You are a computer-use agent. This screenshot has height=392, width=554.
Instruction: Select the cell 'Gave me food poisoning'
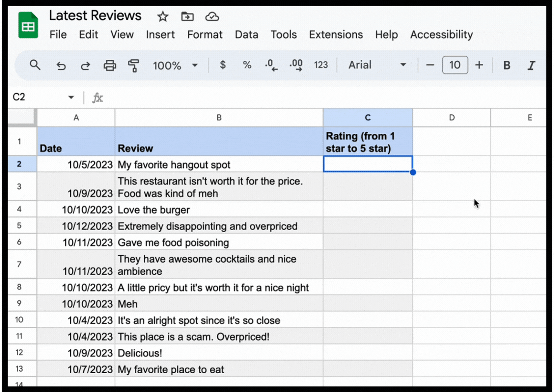click(x=219, y=242)
